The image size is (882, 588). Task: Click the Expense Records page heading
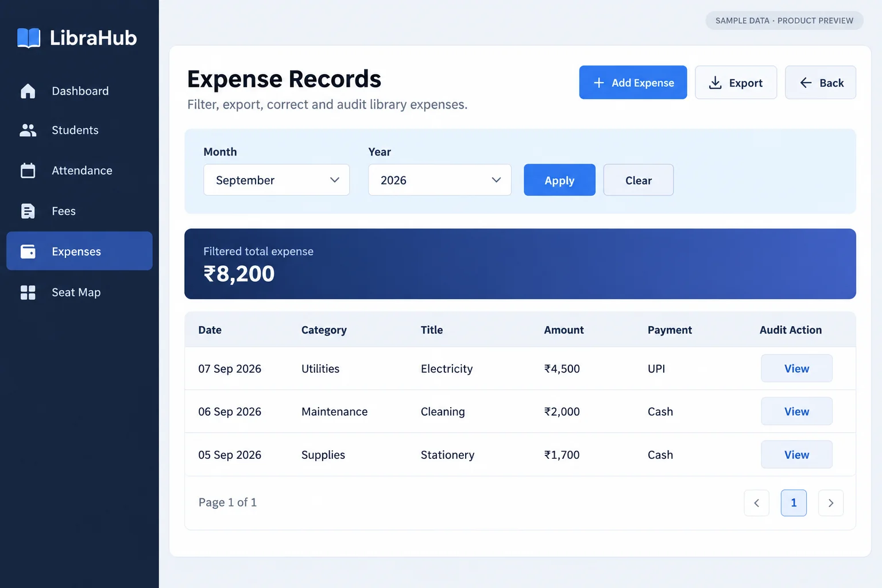click(x=284, y=79)
